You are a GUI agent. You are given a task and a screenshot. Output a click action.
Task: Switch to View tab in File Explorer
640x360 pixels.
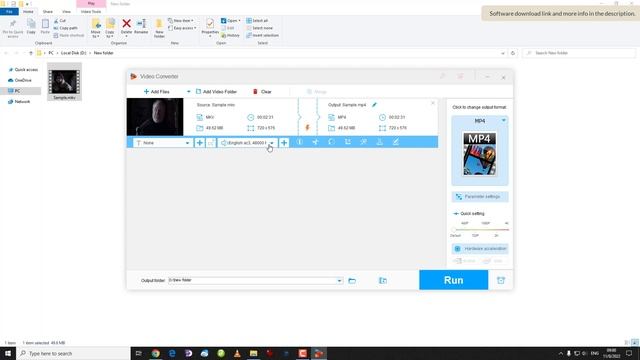(x=66, y=11)
